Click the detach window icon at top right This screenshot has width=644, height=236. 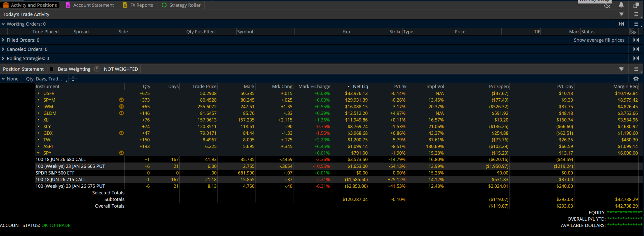point(636,5)
